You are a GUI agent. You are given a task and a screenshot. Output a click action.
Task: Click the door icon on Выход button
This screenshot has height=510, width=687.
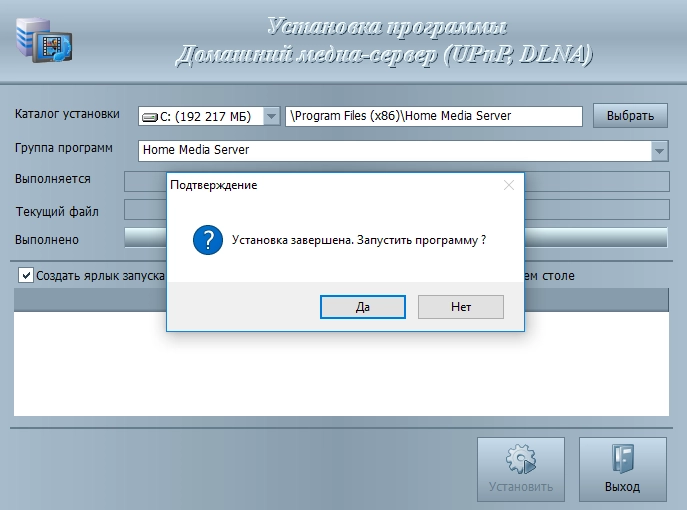(622, 462)
